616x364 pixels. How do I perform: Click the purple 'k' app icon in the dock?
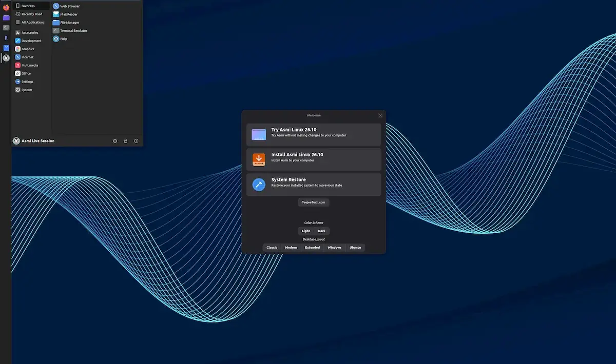coord(6,37)
